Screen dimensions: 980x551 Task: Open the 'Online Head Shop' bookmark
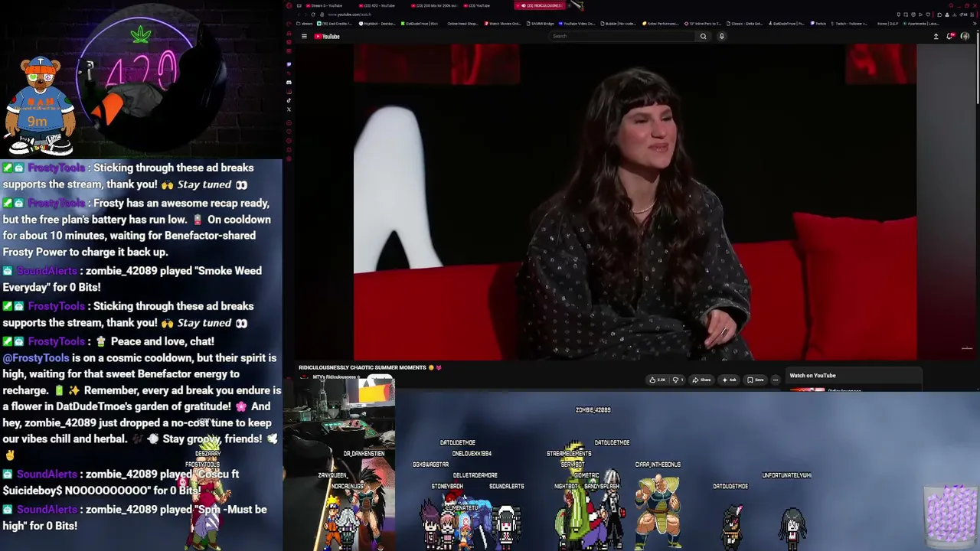tap(462, 24)
